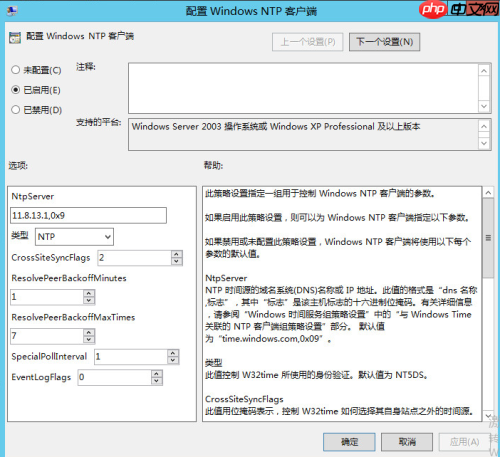This screenshot has height=457, width=500.
Task: Open the 类型 NTP dropdown
Action: [74, 237]
